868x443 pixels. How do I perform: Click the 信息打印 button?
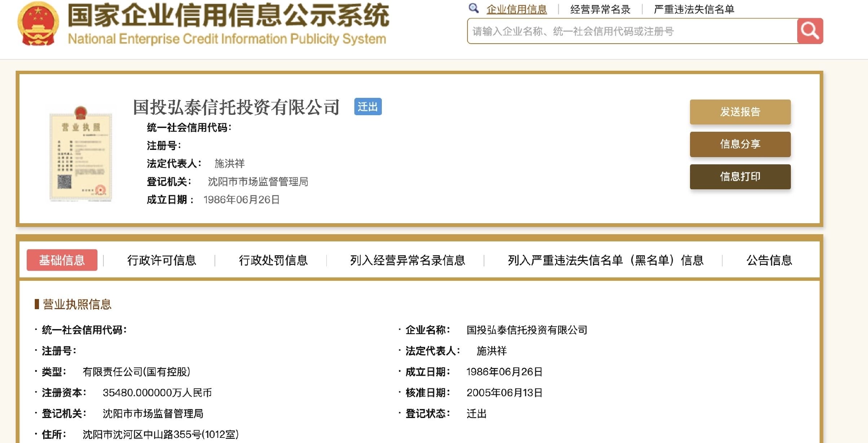740,177
